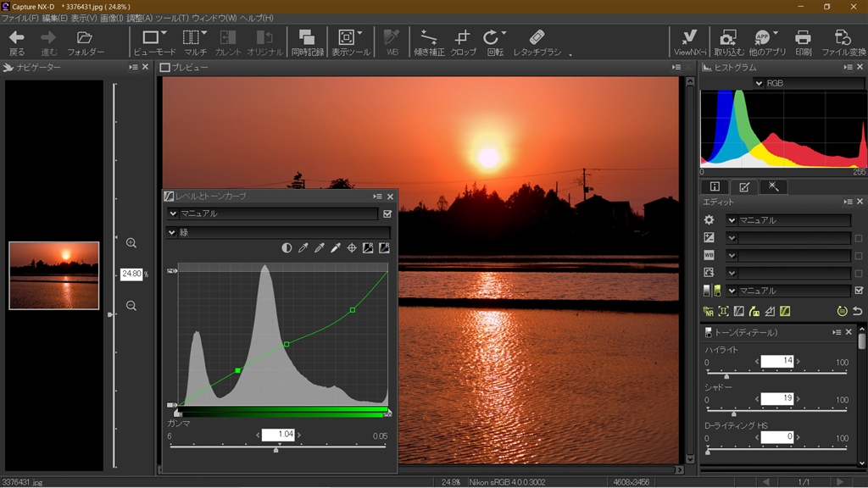Click the black point eyedropper in curves panel
The image size is (868, 488).
tap(303, 248)
